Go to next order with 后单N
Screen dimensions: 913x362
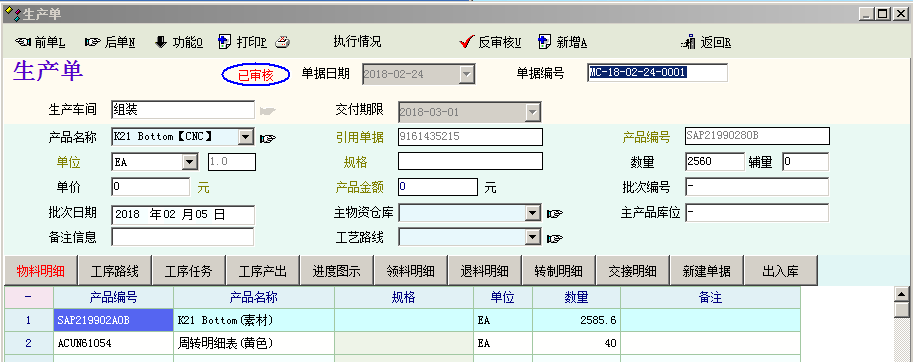[x=110, y=42]
